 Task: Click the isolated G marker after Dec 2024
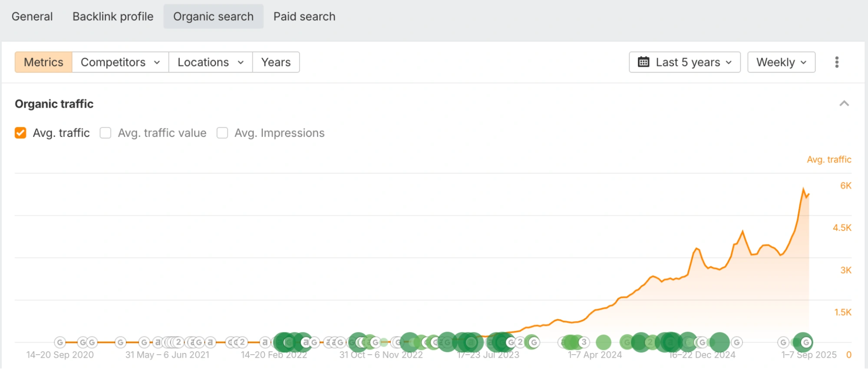click(x=736, y=343)
